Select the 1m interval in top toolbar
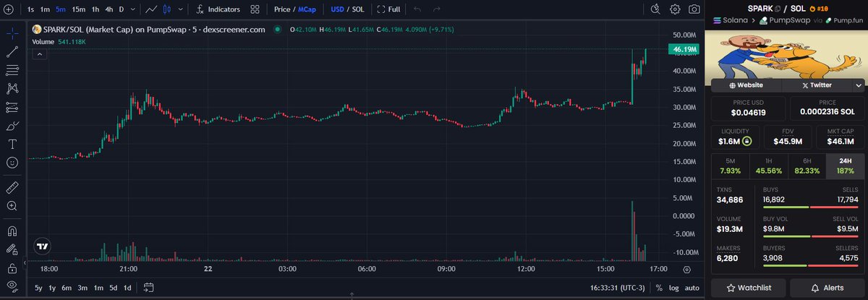The width and height of the screenshot is (868, 300). (x=46, y=9)
